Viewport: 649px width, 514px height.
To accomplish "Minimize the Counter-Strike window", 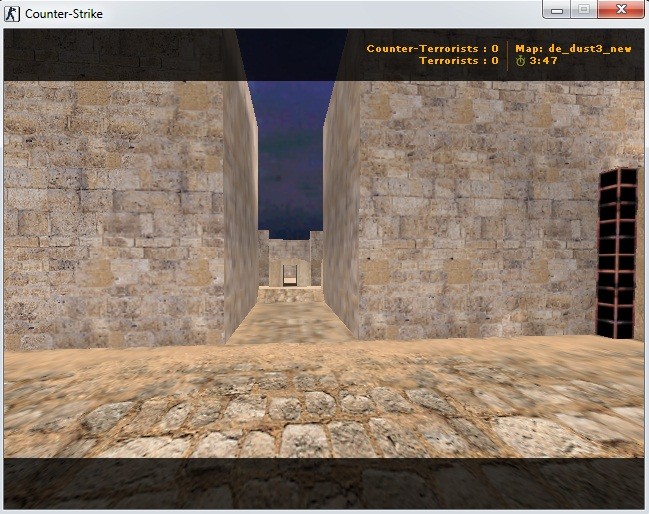I will pos(558,10).
